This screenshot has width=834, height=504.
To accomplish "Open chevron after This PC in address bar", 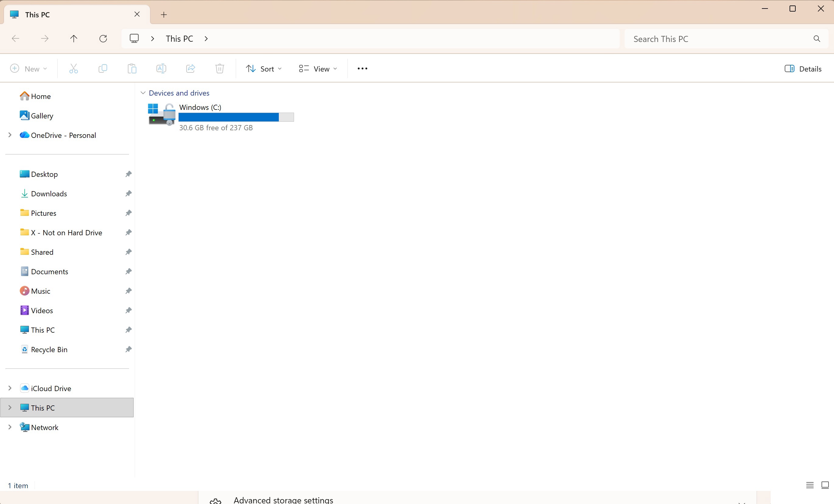I will click(206, 39).
